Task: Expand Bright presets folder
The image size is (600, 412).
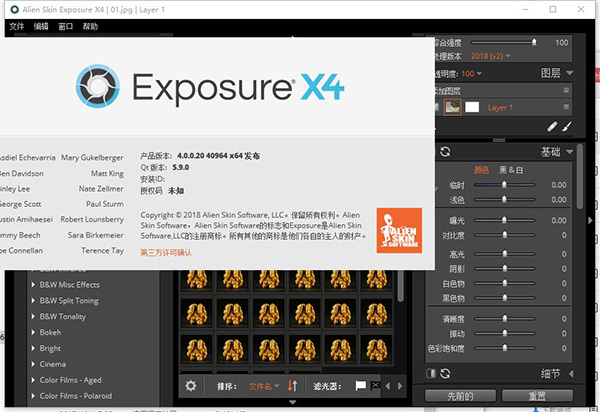Action: pos(33,348)
